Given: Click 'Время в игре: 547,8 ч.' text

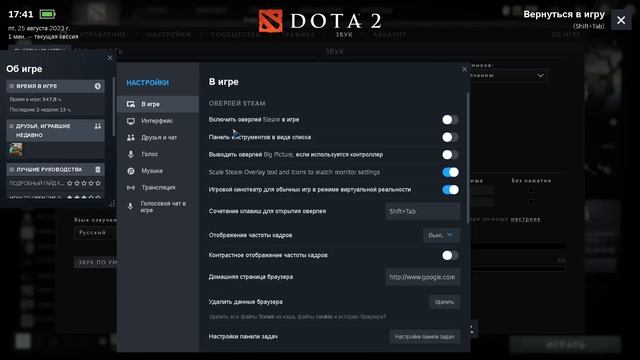Looking at the screenshot, I should (x=36, y=100).
